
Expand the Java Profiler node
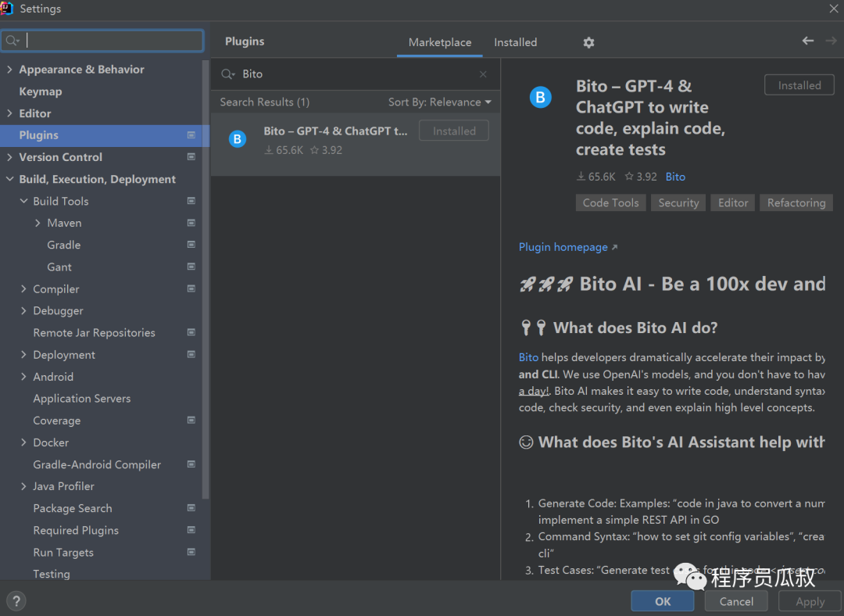23,486
